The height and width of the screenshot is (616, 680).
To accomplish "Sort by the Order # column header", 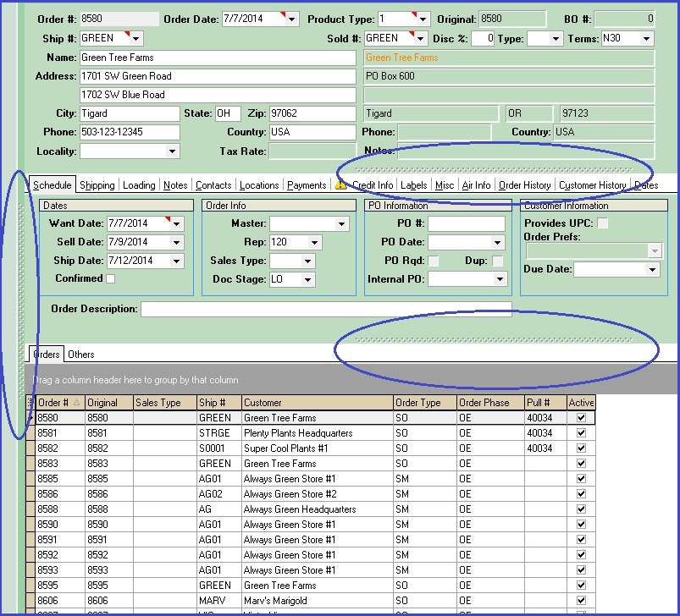I will [60, 403].
